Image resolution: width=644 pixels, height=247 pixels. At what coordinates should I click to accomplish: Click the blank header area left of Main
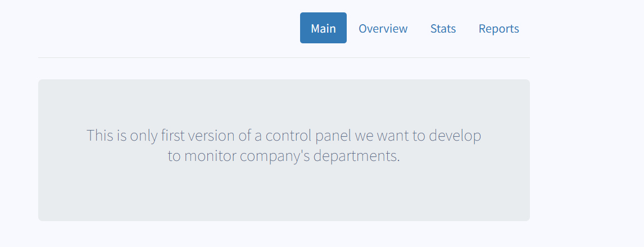tap(169, 28)
